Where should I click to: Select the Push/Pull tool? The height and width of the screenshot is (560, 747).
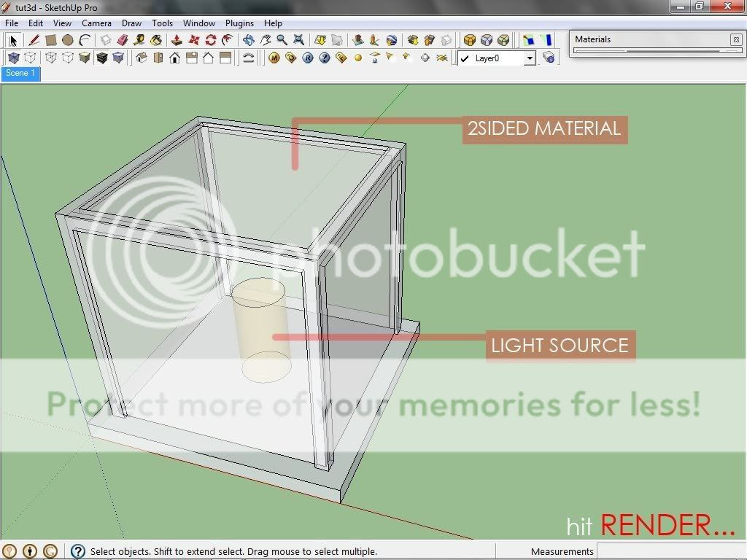point(177,41)
